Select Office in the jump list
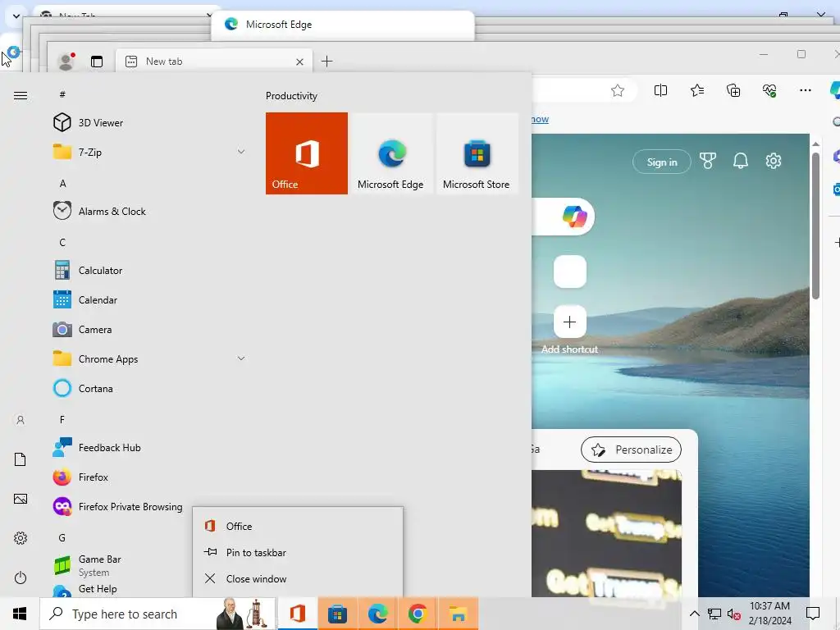This screenshot has width=840, height=630. 297,526
